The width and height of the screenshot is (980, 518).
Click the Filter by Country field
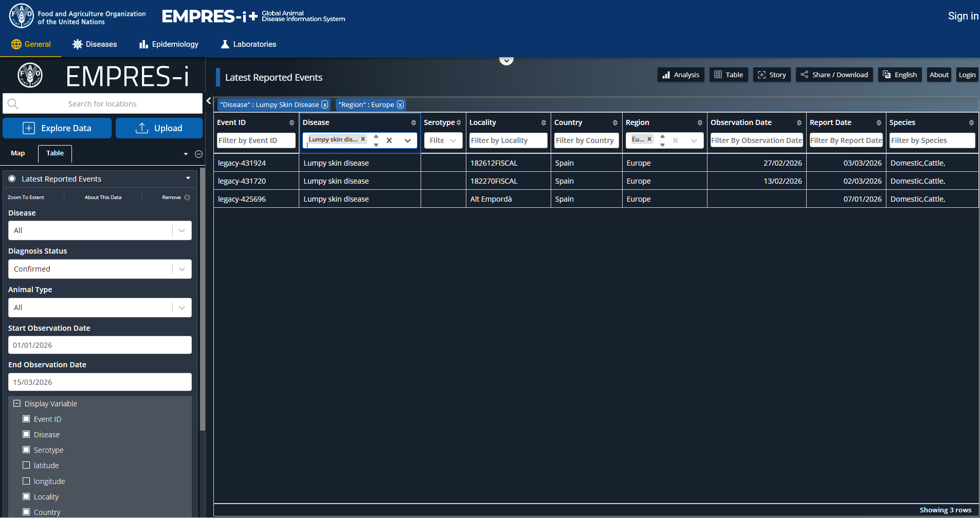pos(586,140)
